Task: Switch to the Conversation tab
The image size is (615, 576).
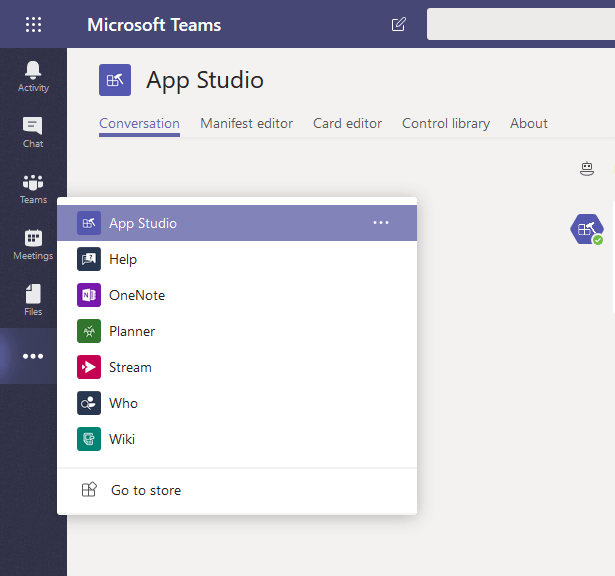Action: point(139,124)
